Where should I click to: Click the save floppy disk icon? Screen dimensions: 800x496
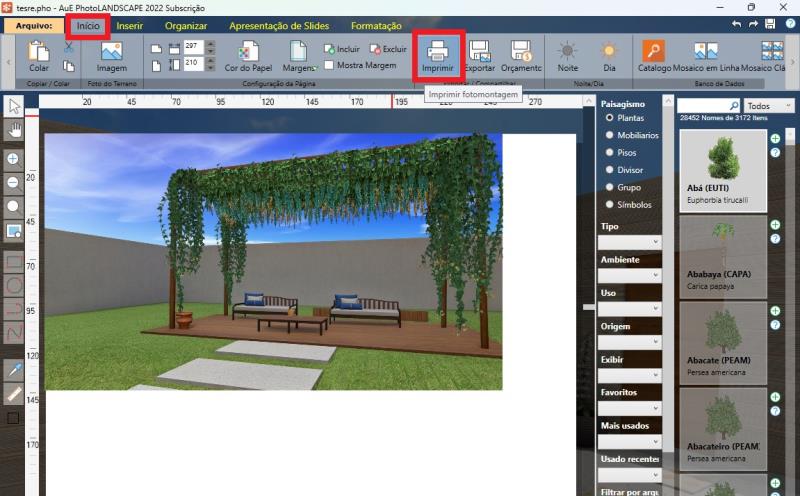coord(770,24)
